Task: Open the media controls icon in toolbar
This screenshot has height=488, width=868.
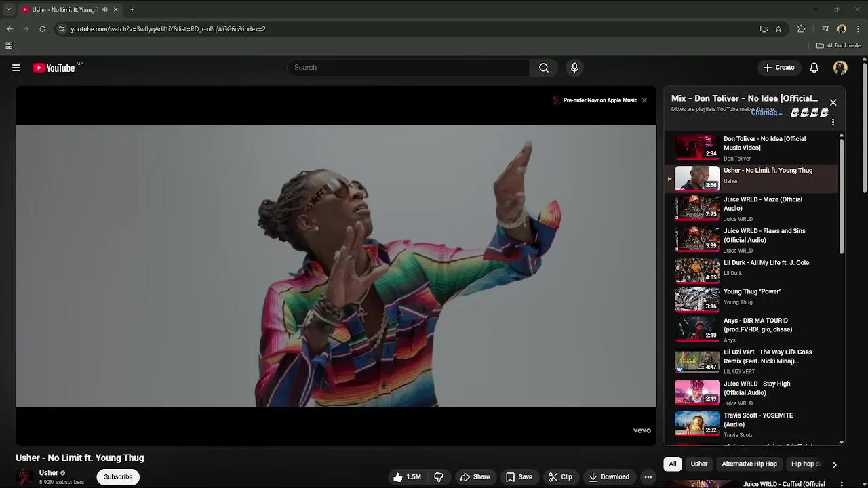Action: tap(825, 28)
